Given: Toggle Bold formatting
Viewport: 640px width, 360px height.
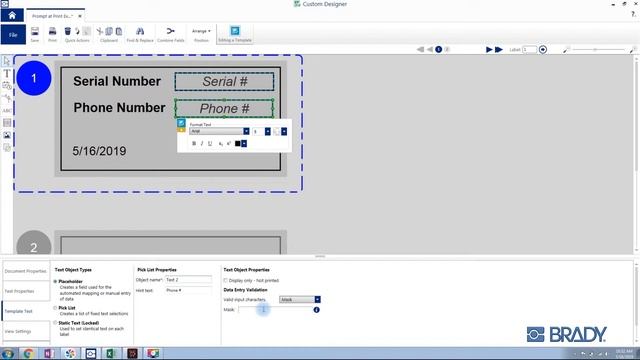Looking at the screenshot, I should [x=194, y=143].
